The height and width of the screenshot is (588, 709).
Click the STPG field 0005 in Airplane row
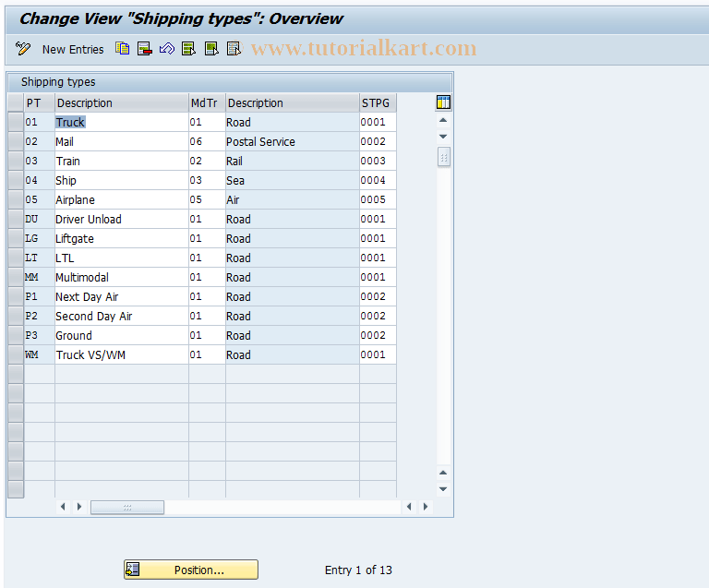click(378, 199)
